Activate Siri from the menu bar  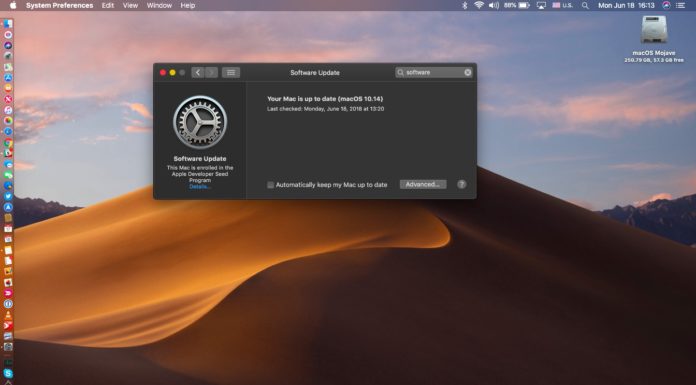coord(666,5)
